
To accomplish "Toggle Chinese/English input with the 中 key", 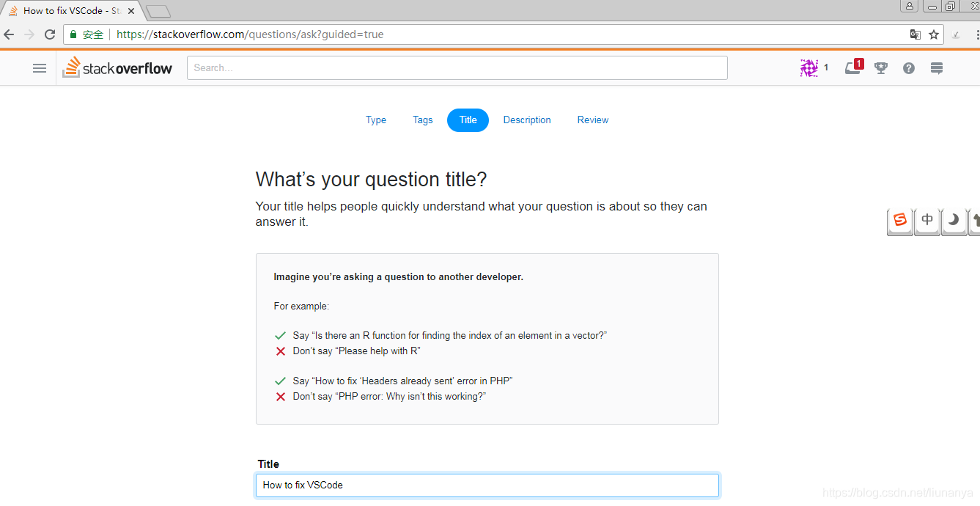I will [x=926, y=221].
